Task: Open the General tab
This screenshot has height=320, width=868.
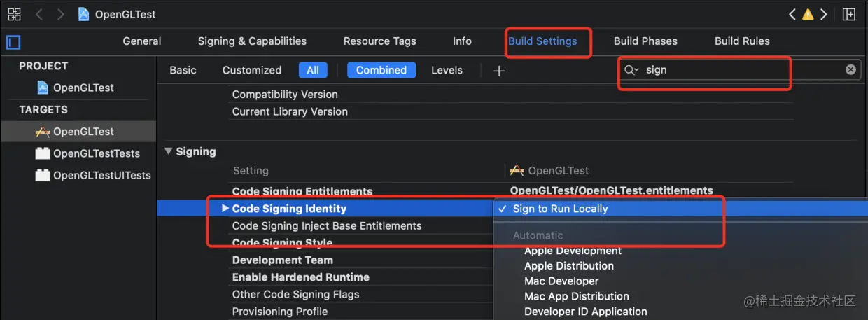Action: click(x=142, y=41)
